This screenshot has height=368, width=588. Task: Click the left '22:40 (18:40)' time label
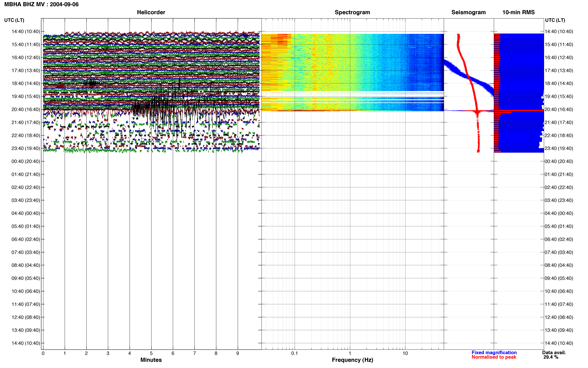coord(26,135)
